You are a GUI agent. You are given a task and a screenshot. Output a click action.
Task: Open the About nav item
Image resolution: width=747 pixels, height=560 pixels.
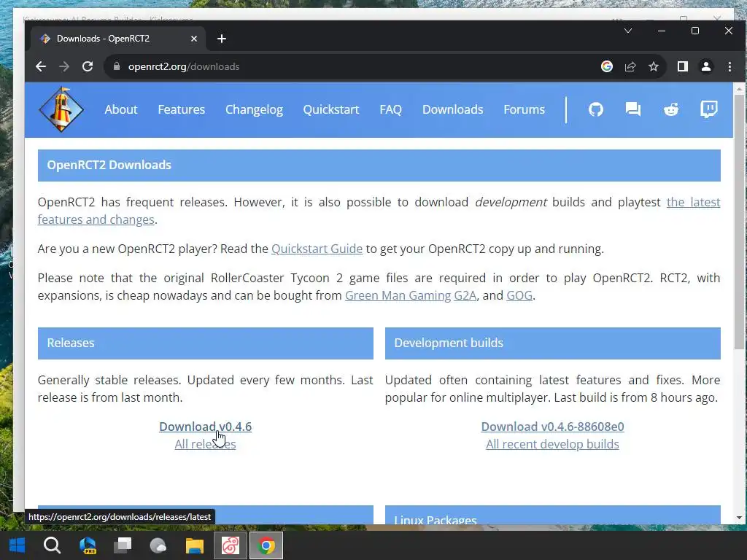point(121,109)
